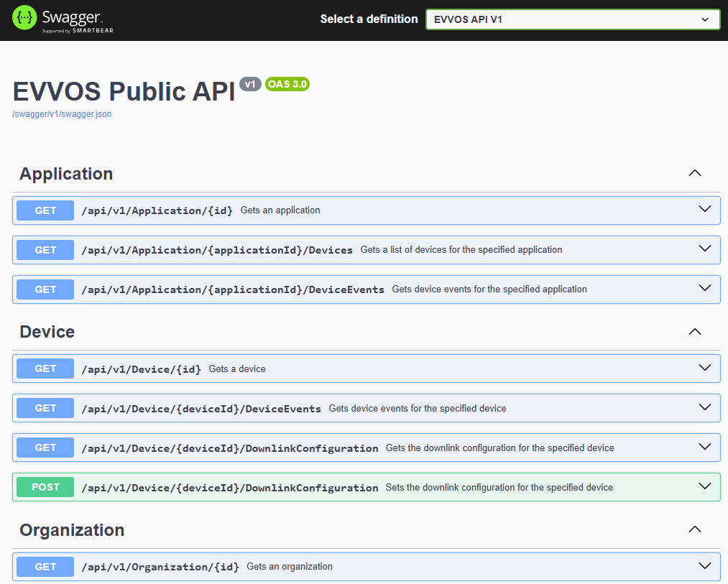728x584 pixels.
Task: Click the Organization section heading
Action: (x=72, y=530)
